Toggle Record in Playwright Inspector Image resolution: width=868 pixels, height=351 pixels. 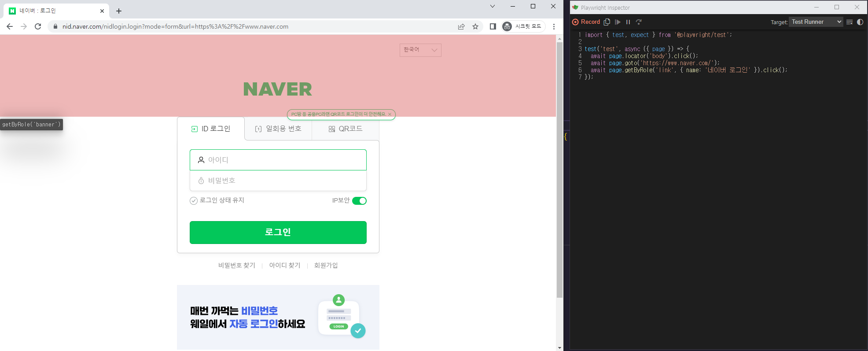[x=586, y=22]
